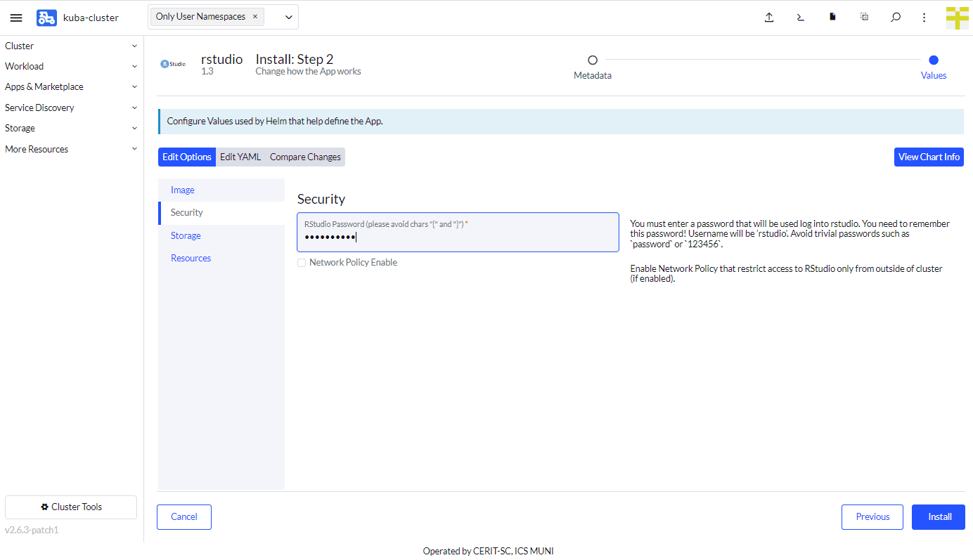The height and width of the screenshot is (560, 973).
Task: Click the Install button
Action: click(x=938, y=516)
